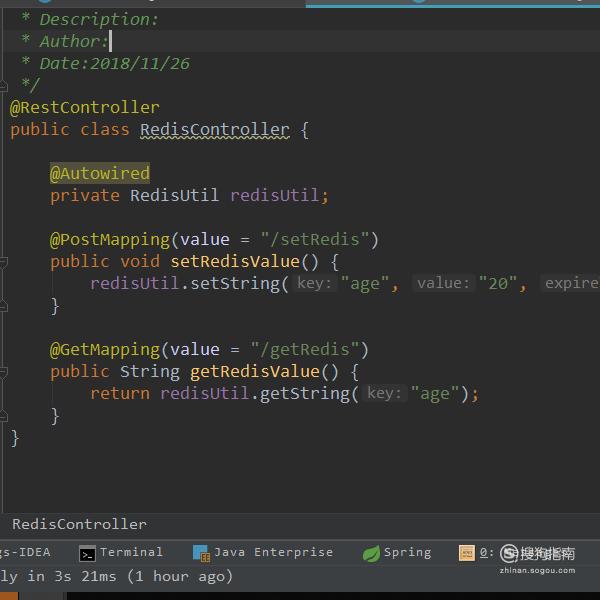
Task: Click the getString method call
Action: pos(305,394)
